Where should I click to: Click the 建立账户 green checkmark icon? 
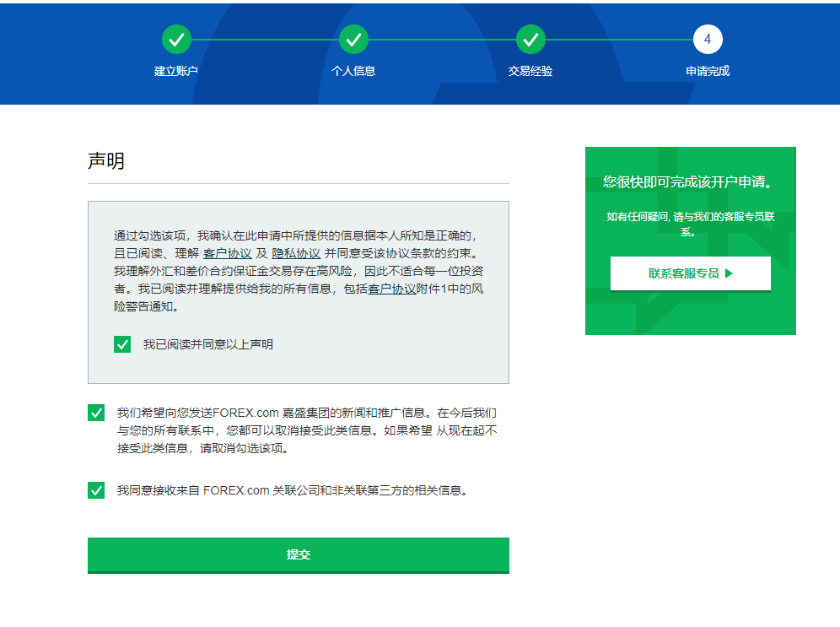175,39
